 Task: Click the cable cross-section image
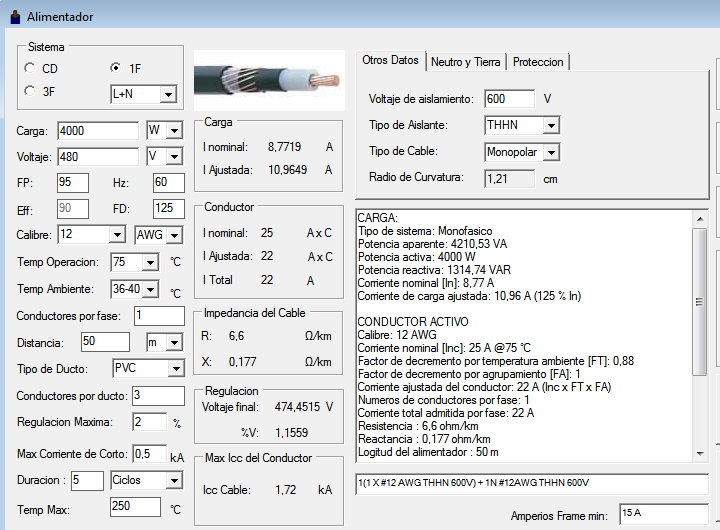point(269,80)
